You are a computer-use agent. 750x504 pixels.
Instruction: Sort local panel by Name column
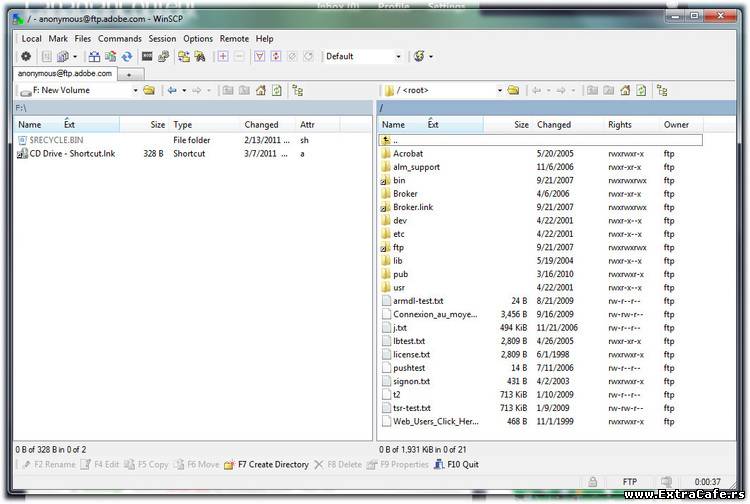pyautogui.click(x=30, y=125)
